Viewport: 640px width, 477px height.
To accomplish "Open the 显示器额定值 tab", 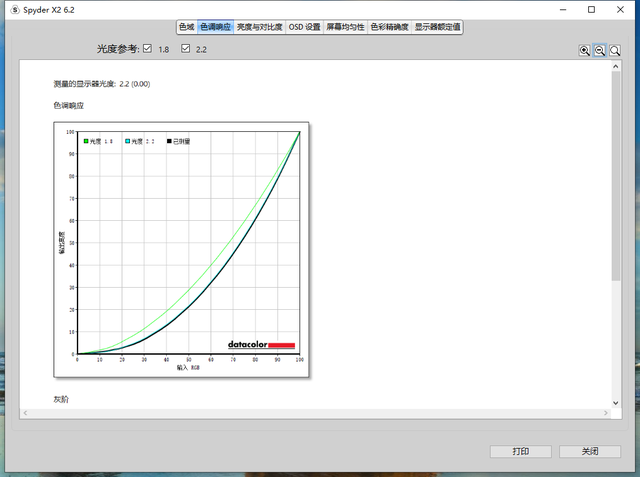I will click(437, 27).
